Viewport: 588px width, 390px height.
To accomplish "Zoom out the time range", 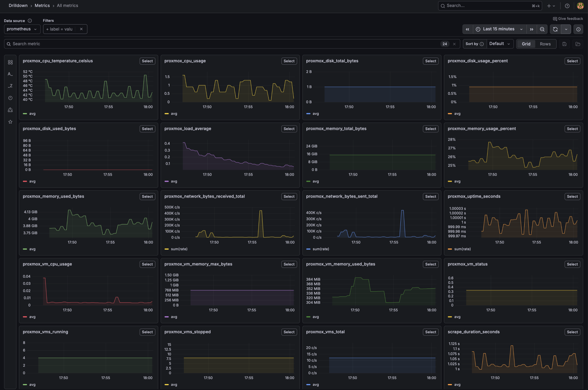I will tap(542, 29).
